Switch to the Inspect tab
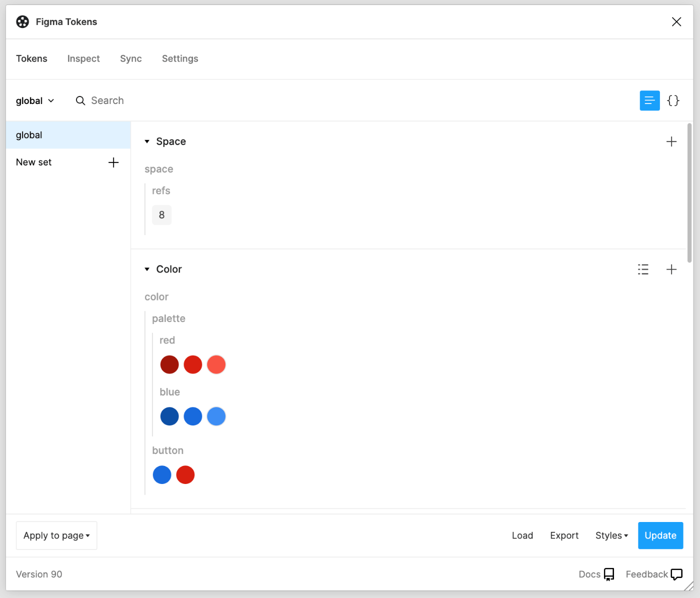Screen dimensions: 700x598 tap(83, 58)
